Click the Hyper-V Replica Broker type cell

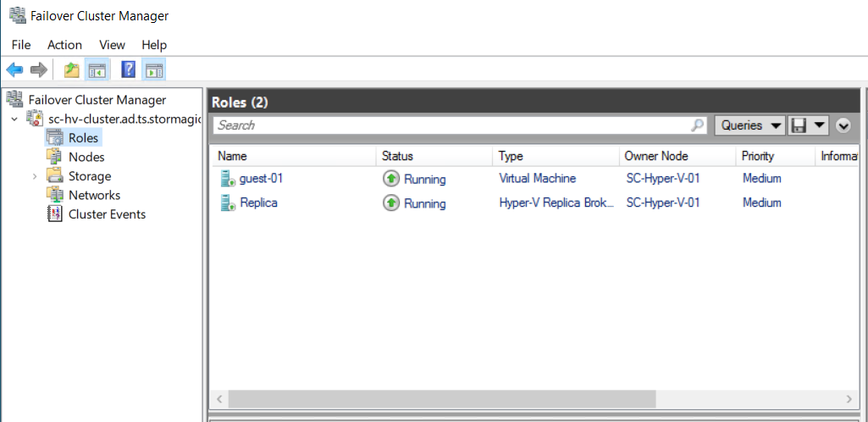click(556, 203)
